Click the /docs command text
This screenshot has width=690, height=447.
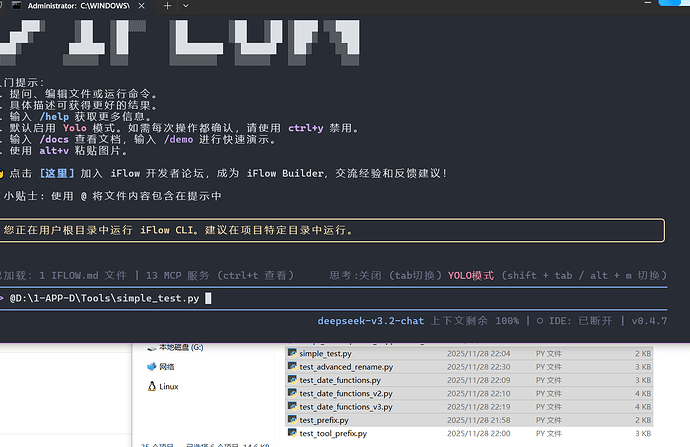click(54, 139)
